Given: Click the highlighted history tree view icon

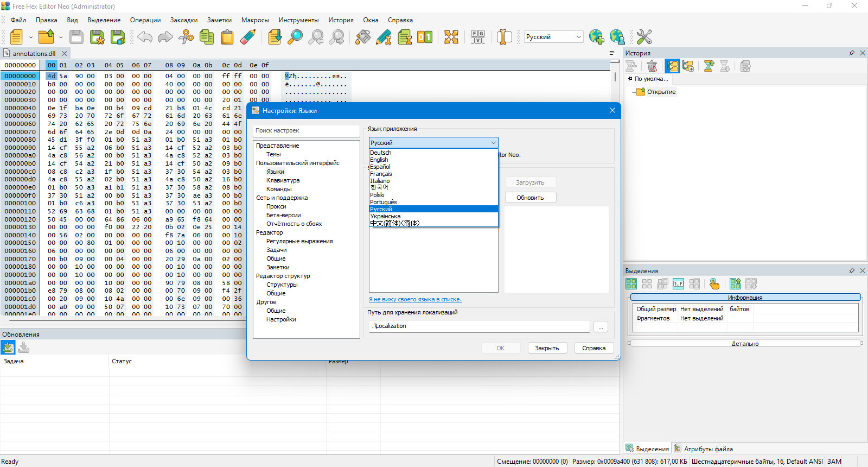Looking at the screenshot, I should [x=673, y=66].
